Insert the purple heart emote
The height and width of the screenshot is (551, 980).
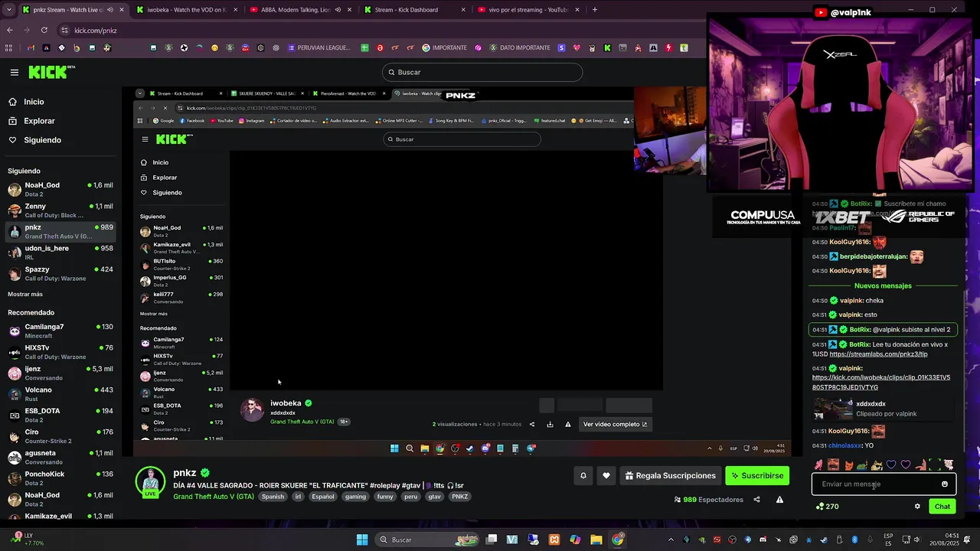coord(906,465)
